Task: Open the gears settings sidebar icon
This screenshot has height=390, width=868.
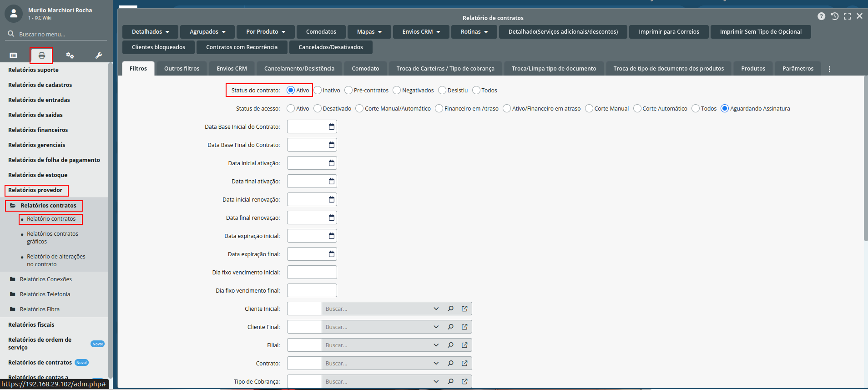Action: pos(70,56)
